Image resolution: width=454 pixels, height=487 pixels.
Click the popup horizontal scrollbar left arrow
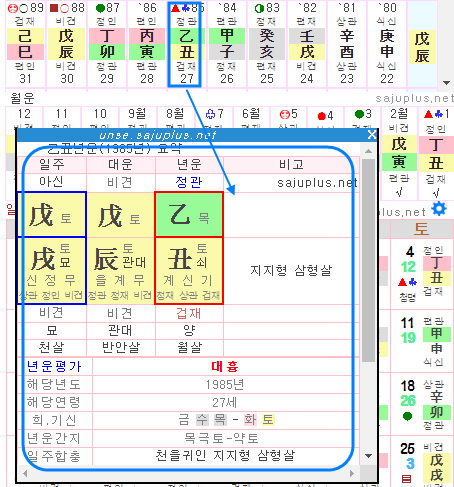25,473
